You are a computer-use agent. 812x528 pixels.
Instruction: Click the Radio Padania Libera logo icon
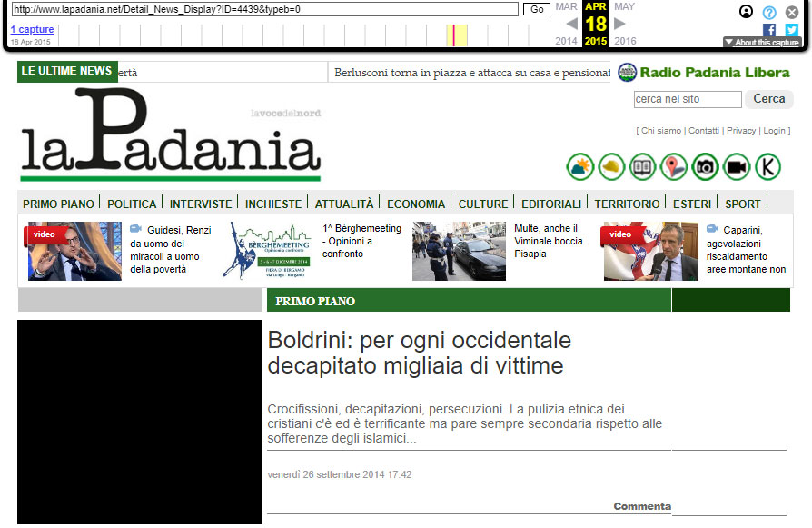pos(627,72)
